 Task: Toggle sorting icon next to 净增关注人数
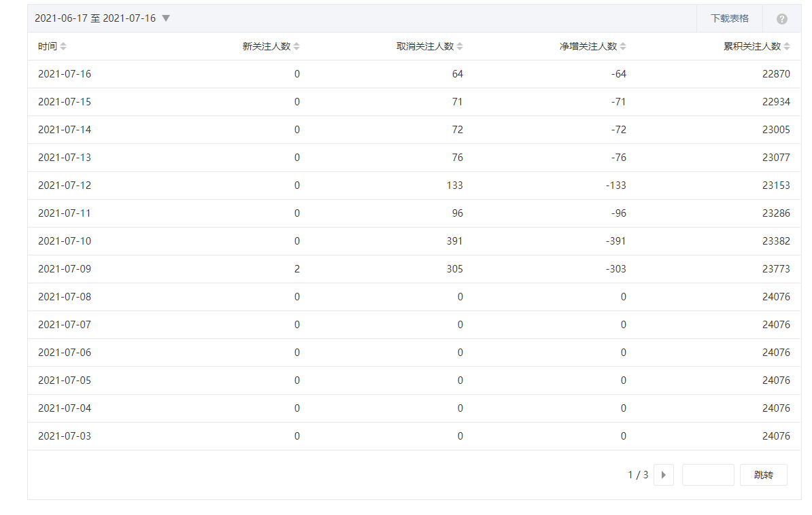(623, 46)
